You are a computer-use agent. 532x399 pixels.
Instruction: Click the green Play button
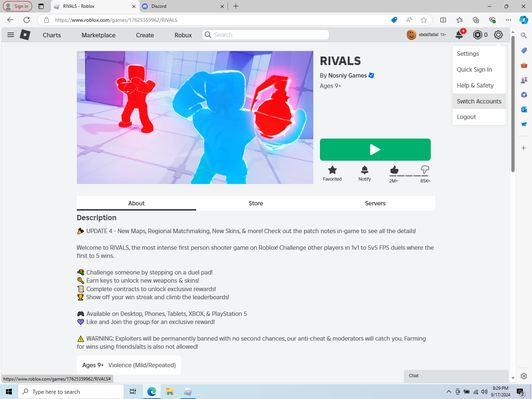(x=375, y=150)
